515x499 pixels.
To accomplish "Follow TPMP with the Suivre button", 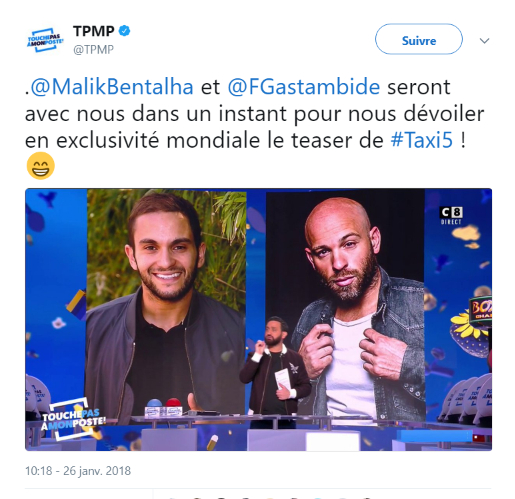I will click(419, 39).
